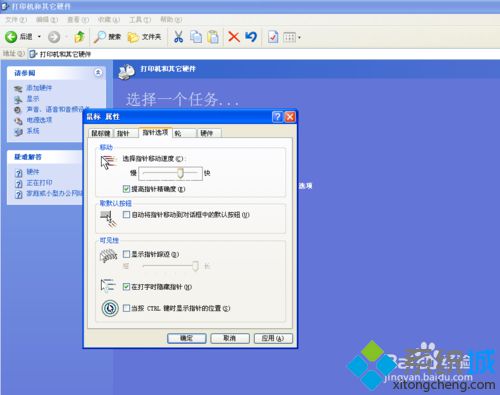Click the 应用 (Apply) button

[x=273, y=338]
